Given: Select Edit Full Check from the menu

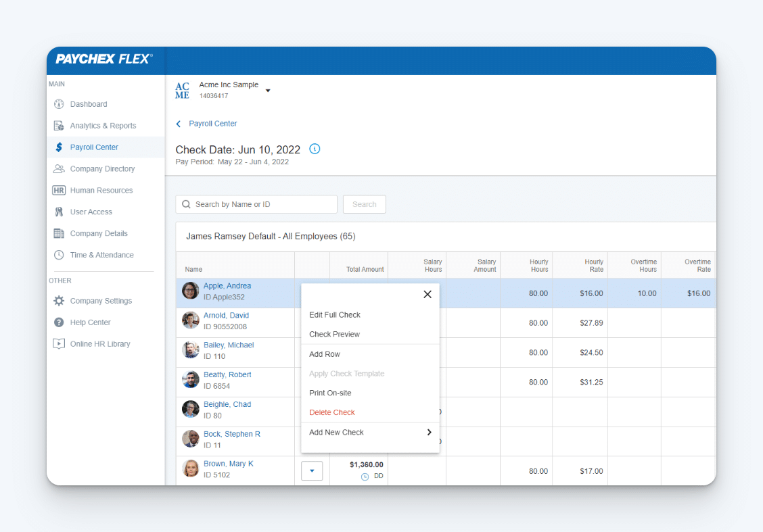Looking at the screenshot, I should pos(335,314).
